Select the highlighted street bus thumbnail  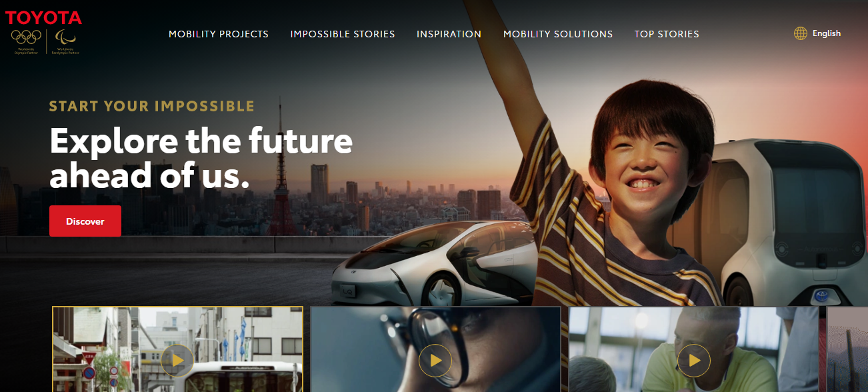click(x=177, y=349)
